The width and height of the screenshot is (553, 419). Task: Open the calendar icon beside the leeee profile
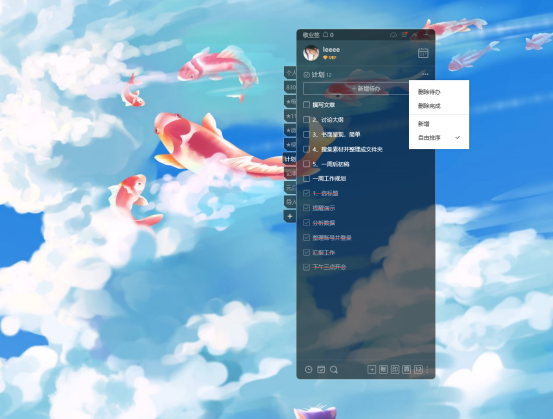pos(423,53)
